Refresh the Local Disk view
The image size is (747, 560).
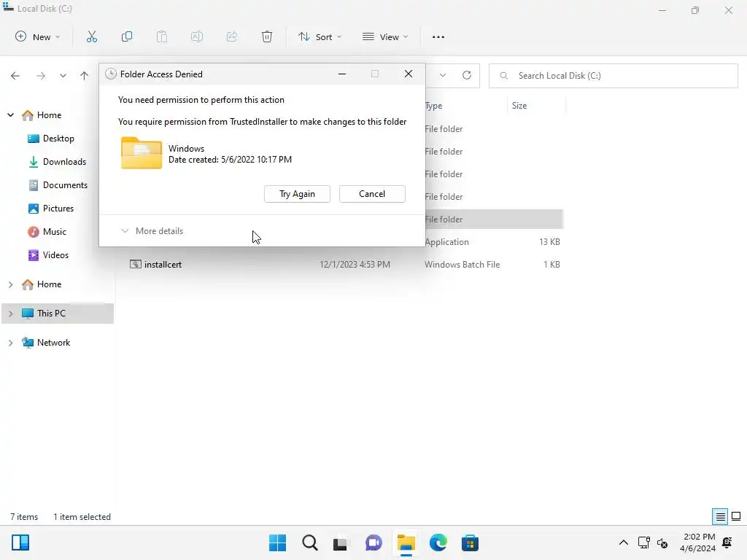coord(467,75)
